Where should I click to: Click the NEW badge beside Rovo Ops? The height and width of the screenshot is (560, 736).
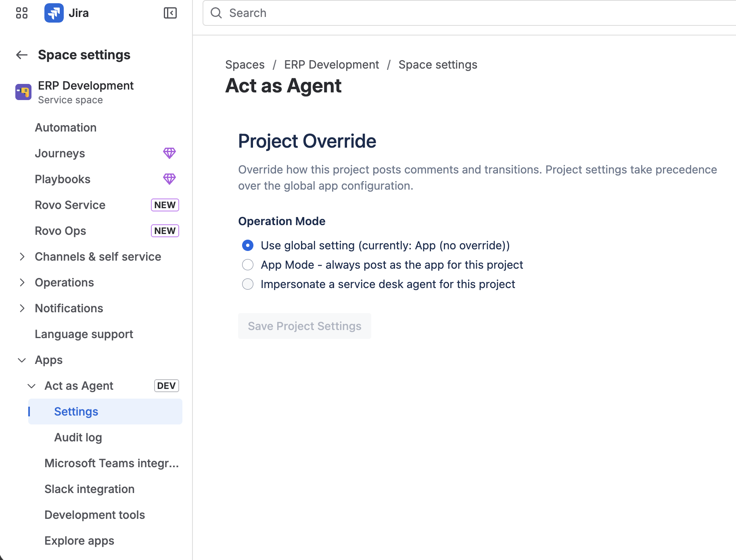click(165, 231)
